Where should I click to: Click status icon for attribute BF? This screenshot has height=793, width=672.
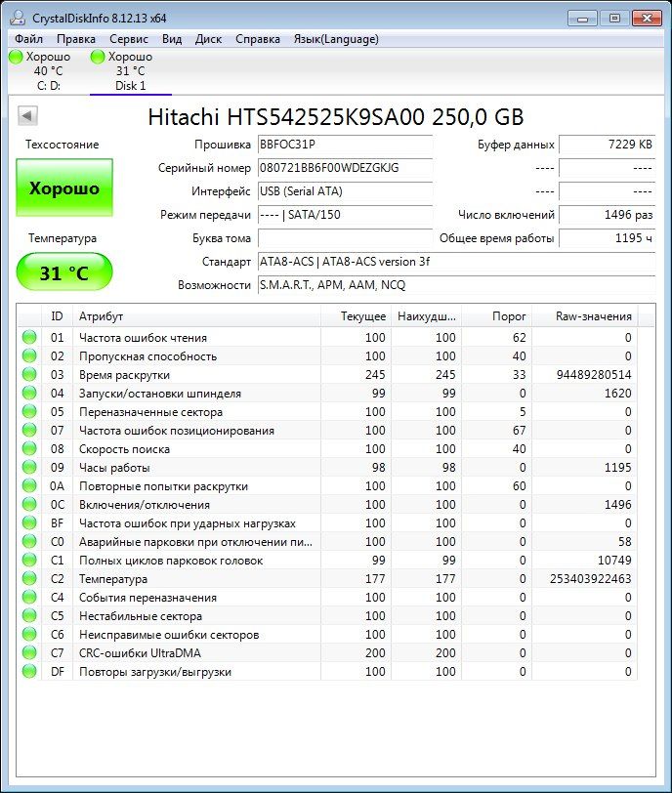[29, 522]
